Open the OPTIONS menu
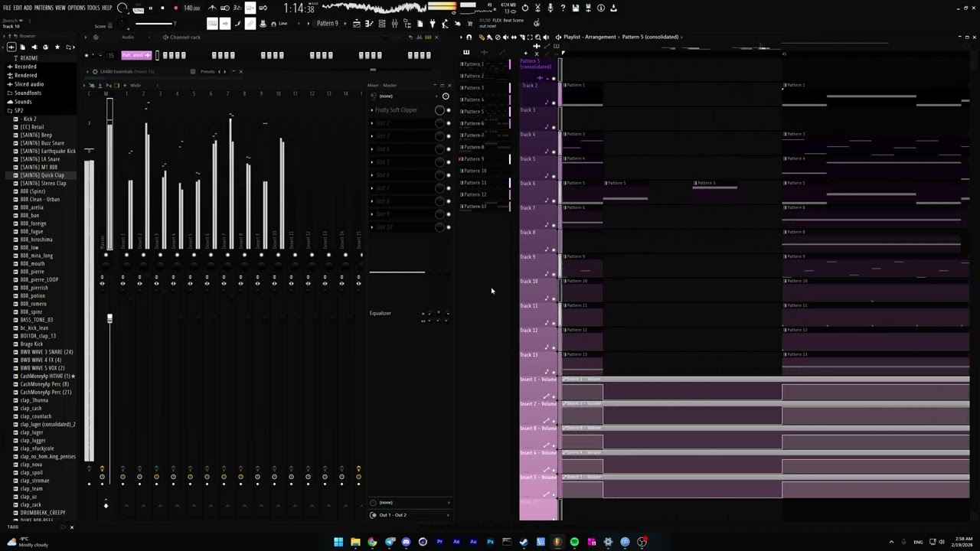Image resolution: width=980 pixels, height=551 pixels. coord(77,8)
